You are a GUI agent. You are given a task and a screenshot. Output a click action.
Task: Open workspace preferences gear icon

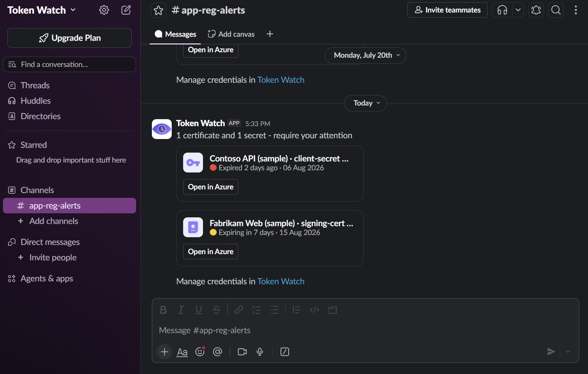(x=104, y=10)
